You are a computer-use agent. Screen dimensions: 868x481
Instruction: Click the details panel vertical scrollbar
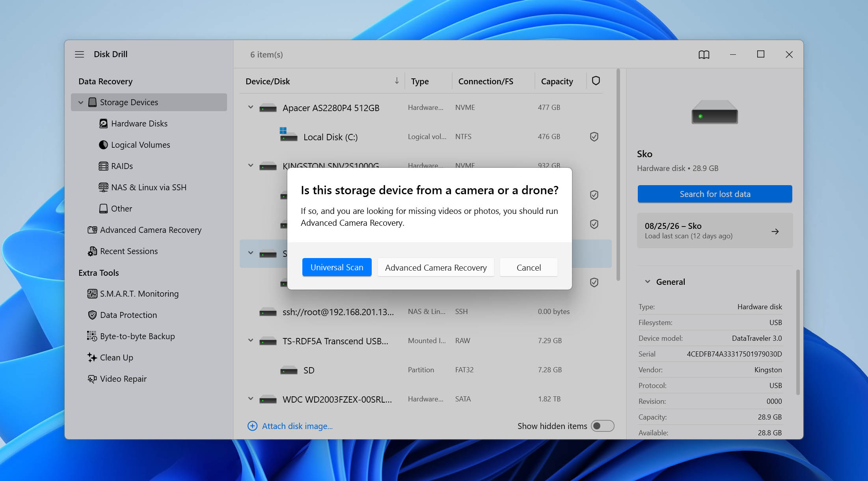798,332
